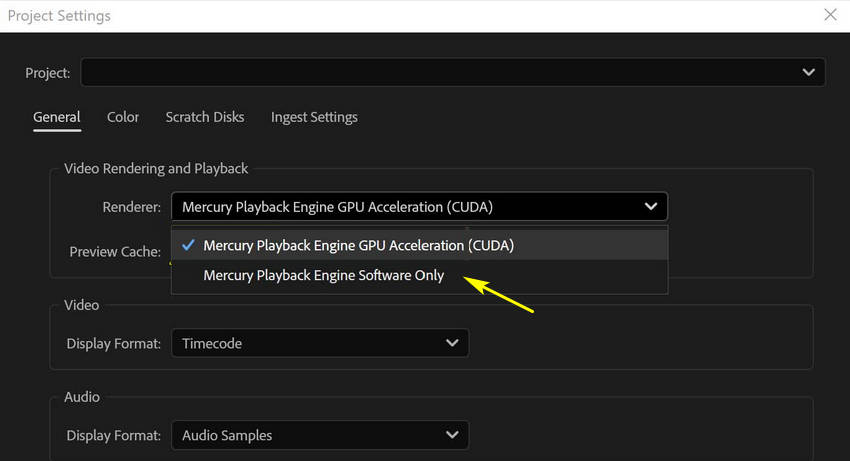Viewport: 850px width, 461px height.
Task: Click the chevron arrow of the Project field
Action: (808, 72)
